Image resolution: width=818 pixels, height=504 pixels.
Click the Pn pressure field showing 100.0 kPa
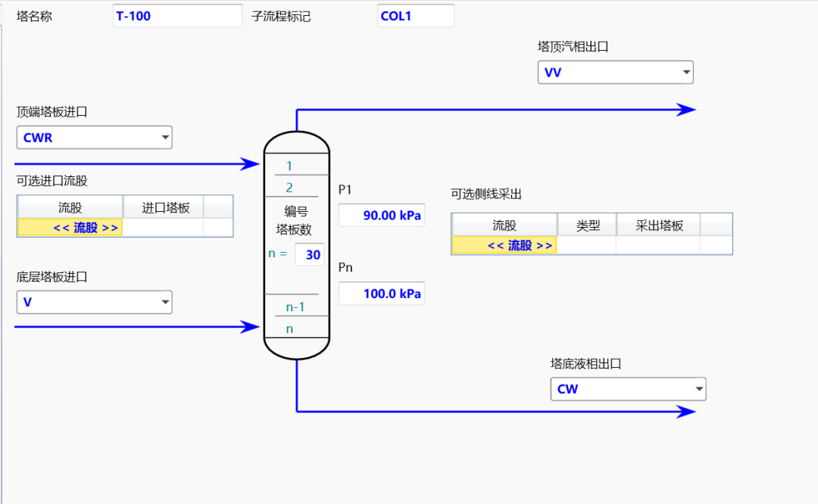(381, 293)
